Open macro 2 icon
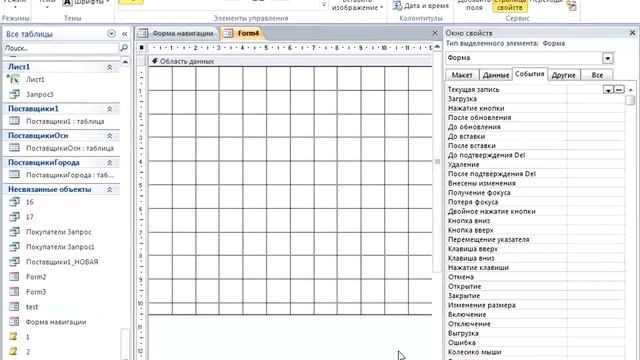The width and height of the screenshot is (640, 360). click(13, 351)
